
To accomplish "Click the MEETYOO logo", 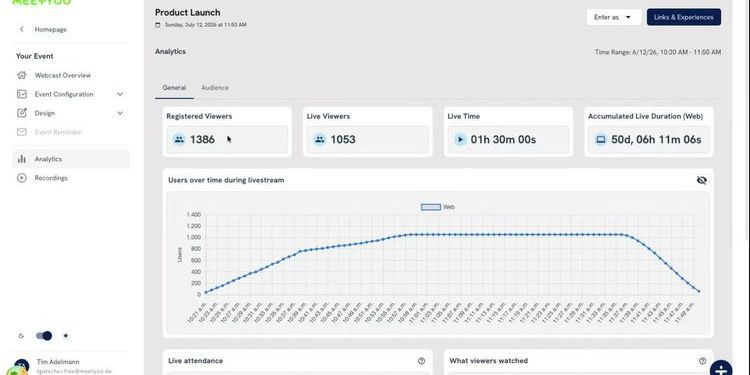I will (x=41, y=2).
